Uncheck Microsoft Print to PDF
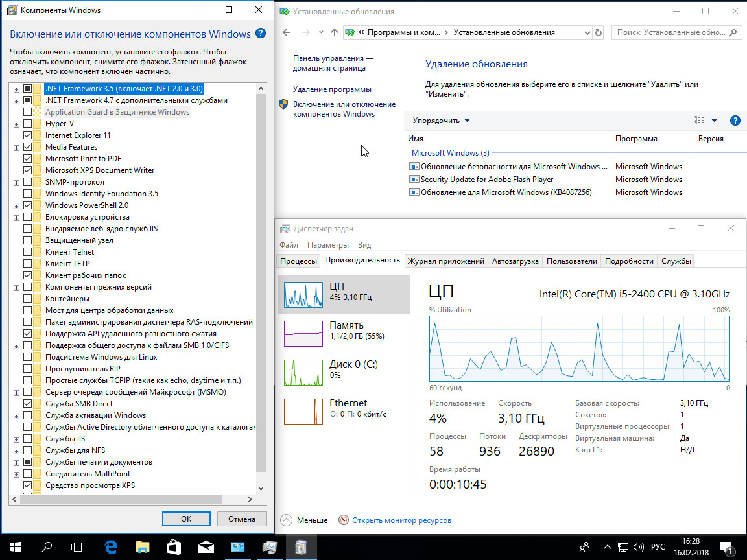 28,159
